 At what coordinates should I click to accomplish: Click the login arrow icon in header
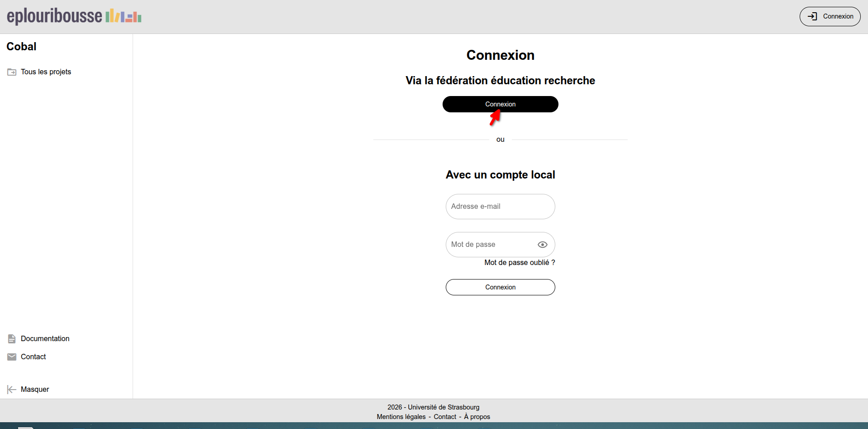tap(812, 16)
